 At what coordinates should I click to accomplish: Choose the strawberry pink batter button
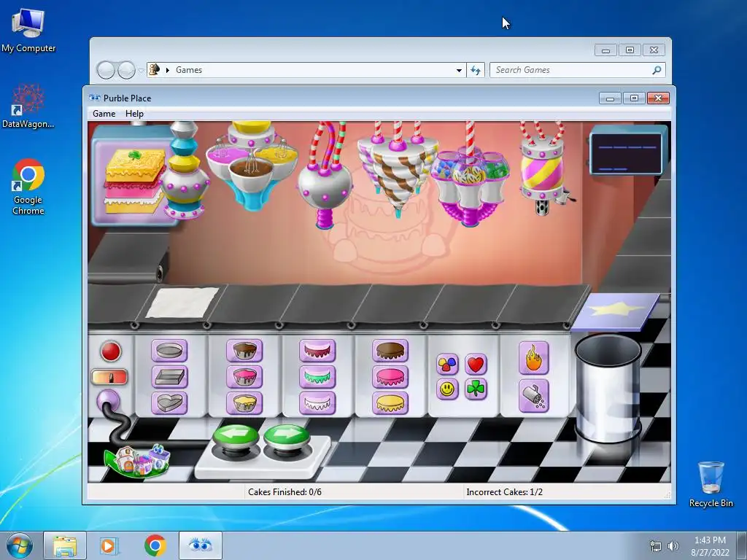[x=244, y=377]
